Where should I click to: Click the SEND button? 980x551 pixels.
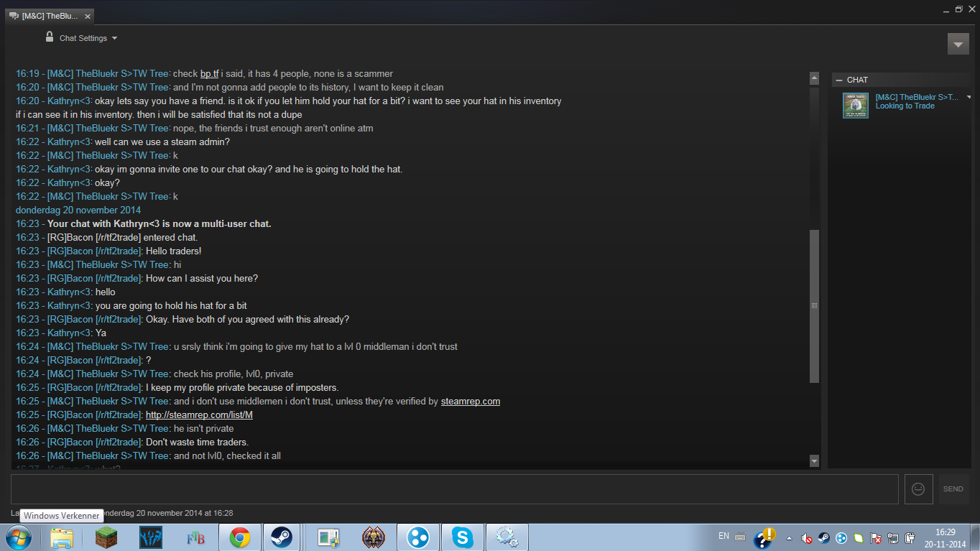953,489
